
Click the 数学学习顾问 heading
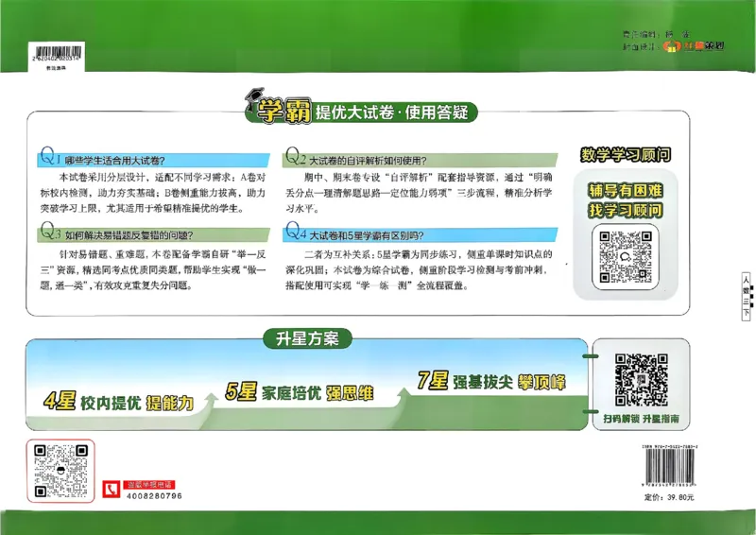click(x=626, y=155)
